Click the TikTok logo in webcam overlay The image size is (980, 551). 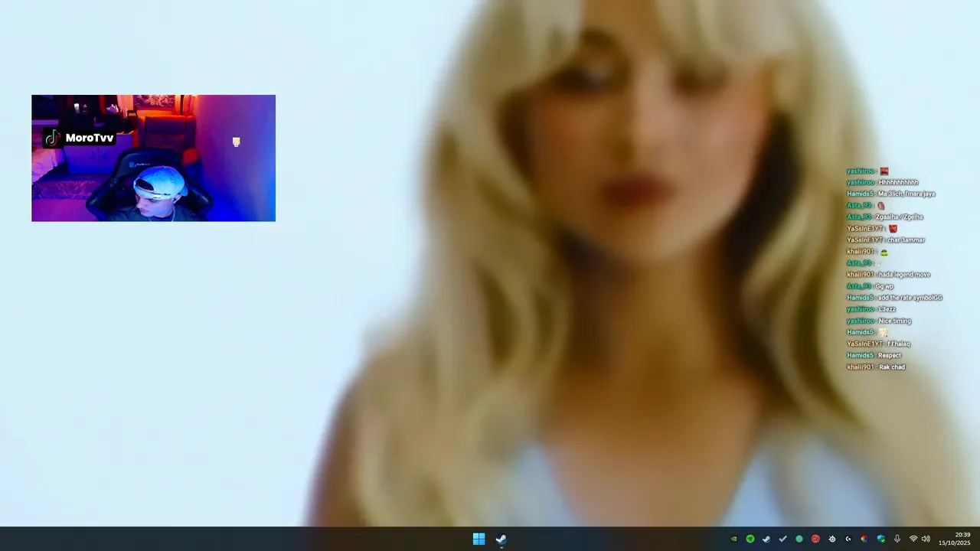coord(52,138)
